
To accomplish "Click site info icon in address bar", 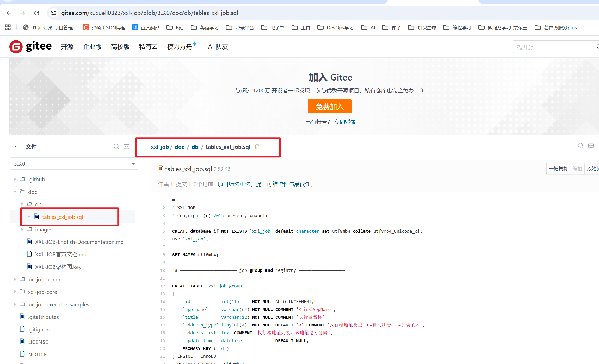I will click(54, 13).
